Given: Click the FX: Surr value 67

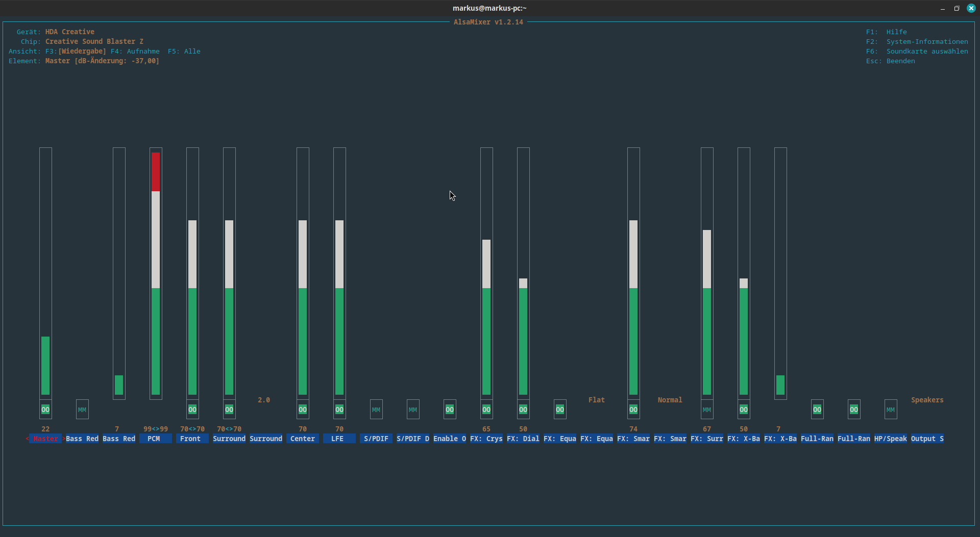Looking at the screenshot, I should point(707,429).
